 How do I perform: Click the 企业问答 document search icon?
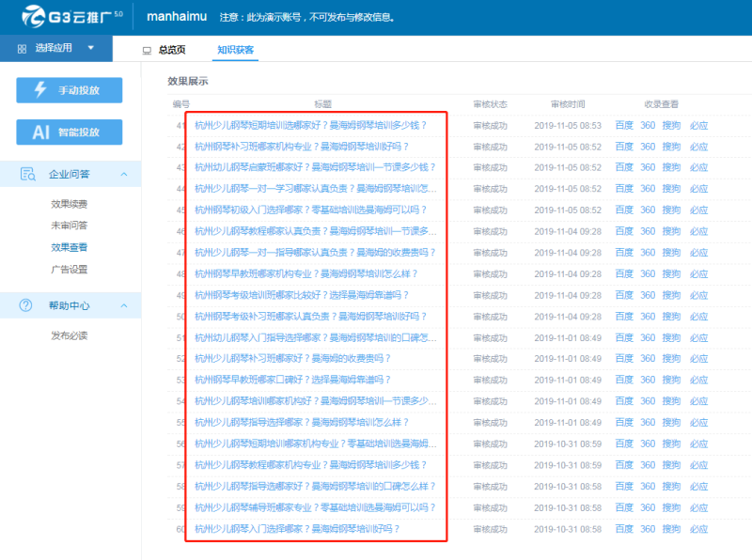pyautogui.click(x=28, y=174)
